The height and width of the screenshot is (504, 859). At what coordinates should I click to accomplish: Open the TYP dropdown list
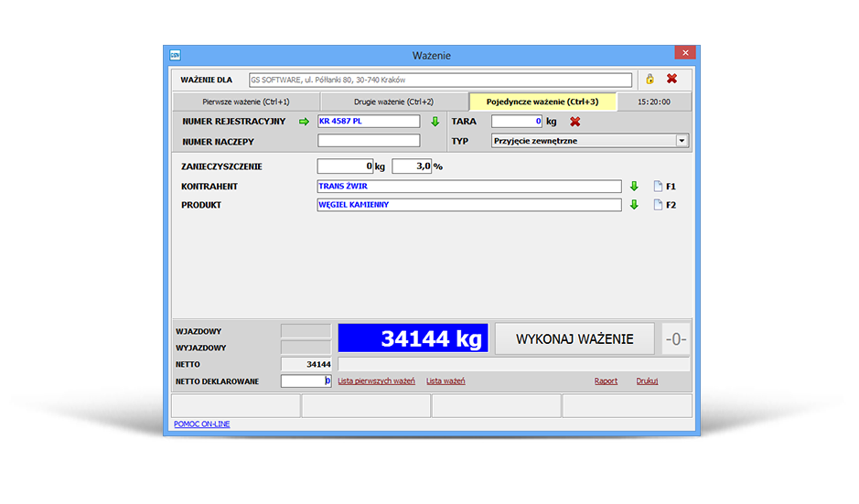(682, 141)
